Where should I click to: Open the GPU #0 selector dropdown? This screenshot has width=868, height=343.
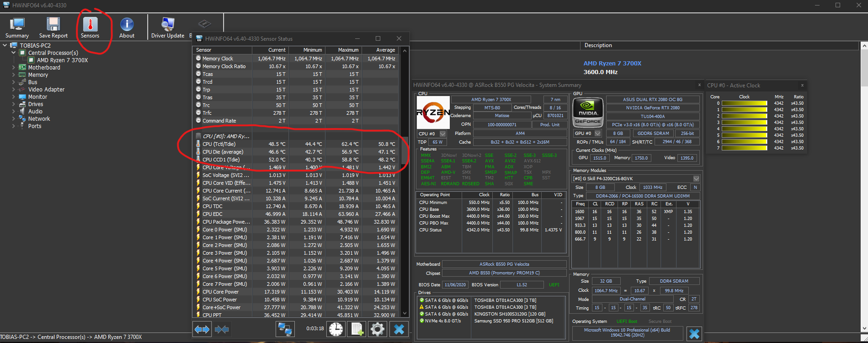point(597,134)
